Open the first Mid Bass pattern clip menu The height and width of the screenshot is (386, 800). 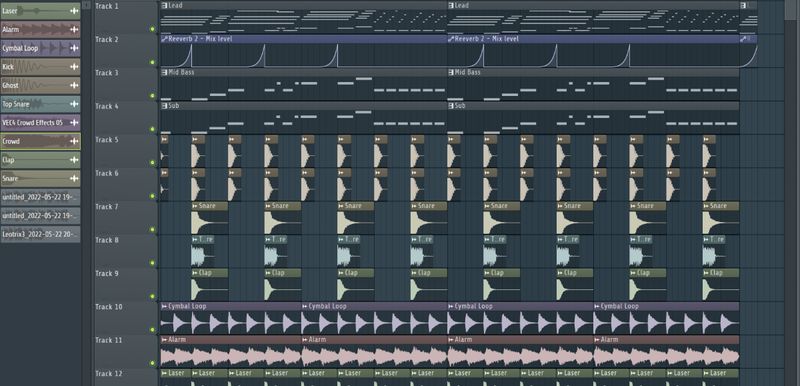164,72
